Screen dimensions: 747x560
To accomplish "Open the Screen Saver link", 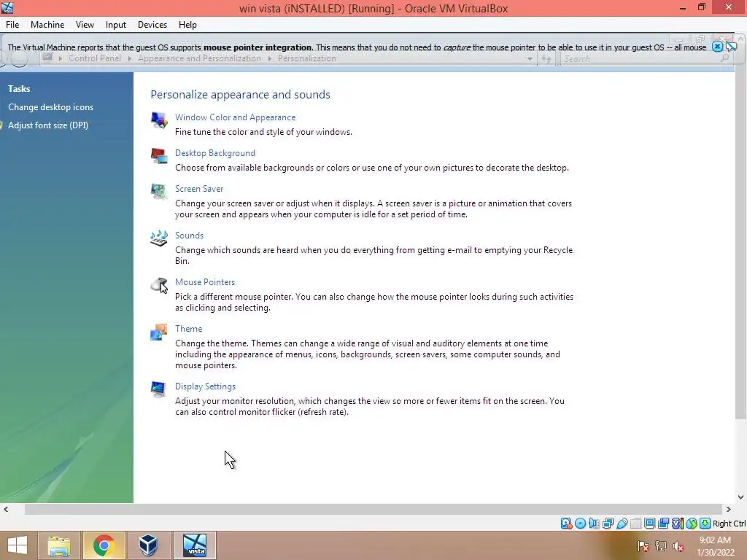I will coord(199,189).
